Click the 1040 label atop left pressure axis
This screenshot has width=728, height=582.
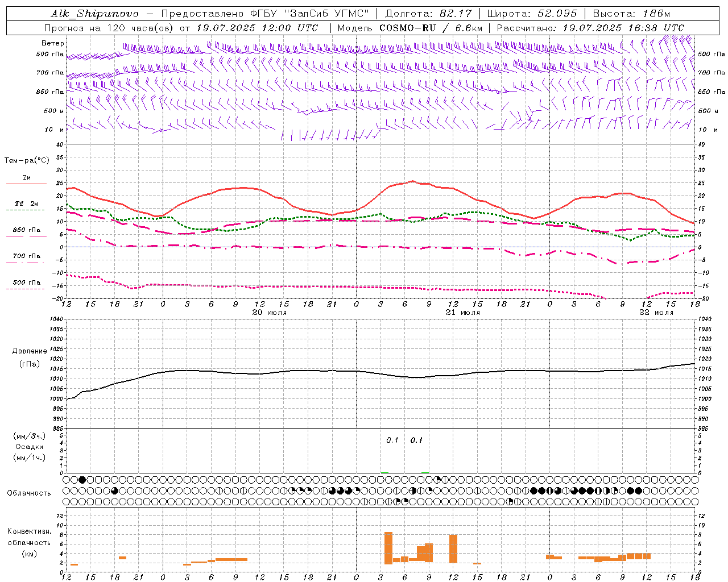coord(56,319)
